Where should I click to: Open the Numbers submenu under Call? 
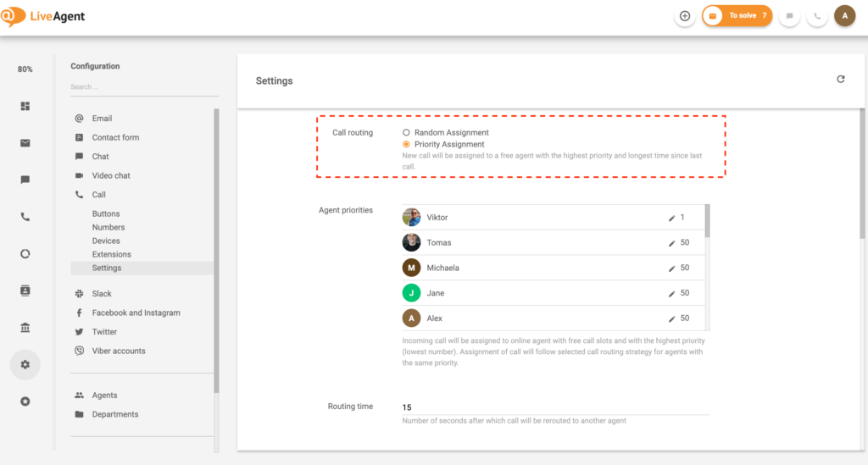click(108, 228)
